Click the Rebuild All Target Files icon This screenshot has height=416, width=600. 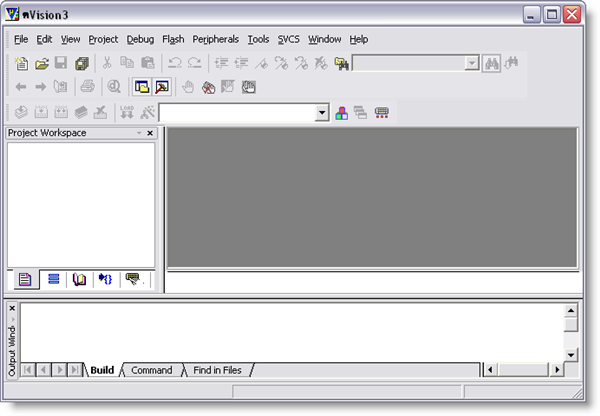[x=61, y=113]
